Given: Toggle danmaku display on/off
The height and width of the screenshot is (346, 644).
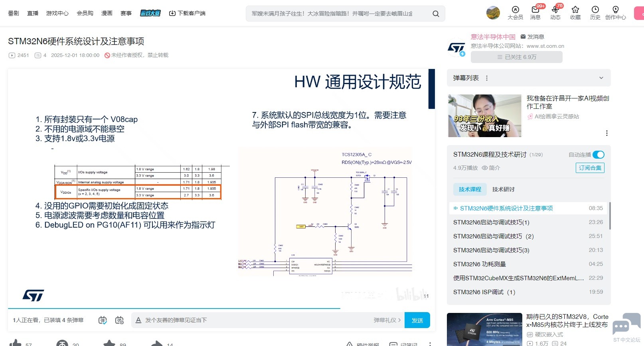Looking at the screenshot, I should [103, 320].
